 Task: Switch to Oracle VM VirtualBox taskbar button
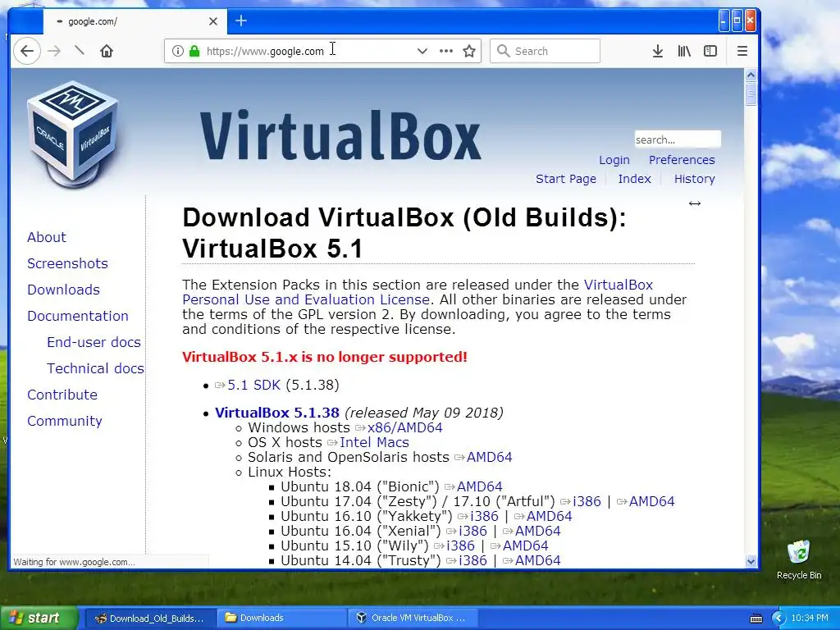pyautogui.click(x=413, y=619)
